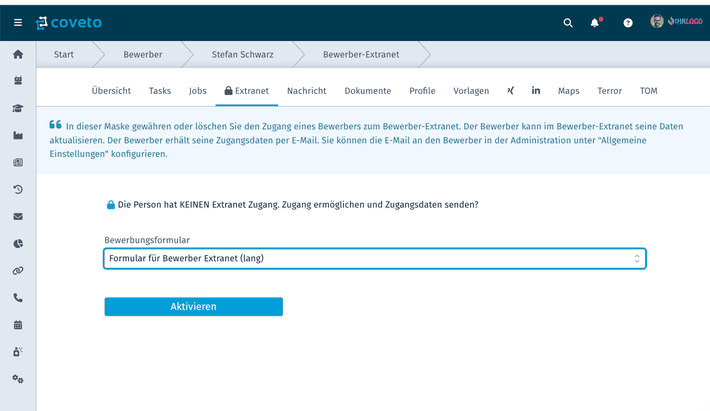Image resolution: width=710 pixels, height=411 pixels.
Task: Switch to the Maps tab
Action: pyautogui.click(x=569, y=91)
